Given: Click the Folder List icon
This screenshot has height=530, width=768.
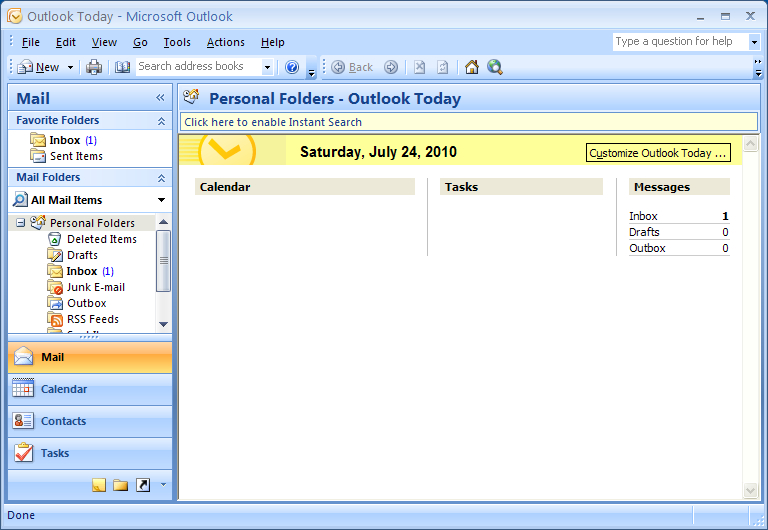Looking at the screenshot, I should click(120, 485).
